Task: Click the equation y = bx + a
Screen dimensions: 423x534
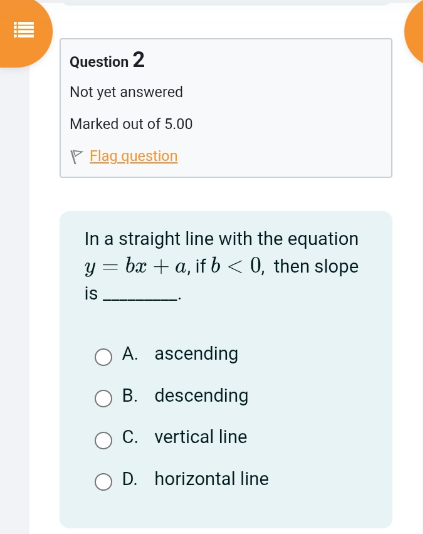Action: click(135, 266)
